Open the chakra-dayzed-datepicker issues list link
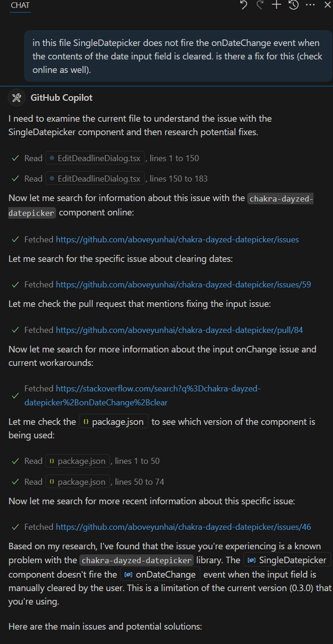This screenshot has width=333, height=644. pos(177,240)
